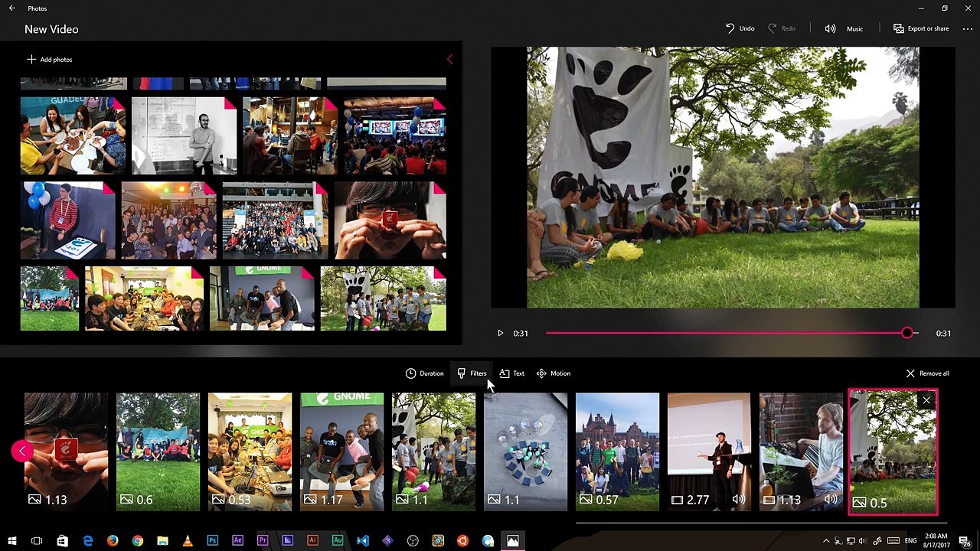Select the aerial people circle storyboard clip

tap(525, 452)
